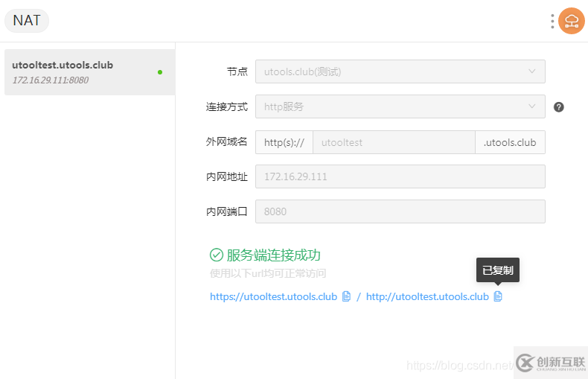Screen dimensions: 588x379
Task: Copy the https utooltest URL icon
Action: point(347,296)
